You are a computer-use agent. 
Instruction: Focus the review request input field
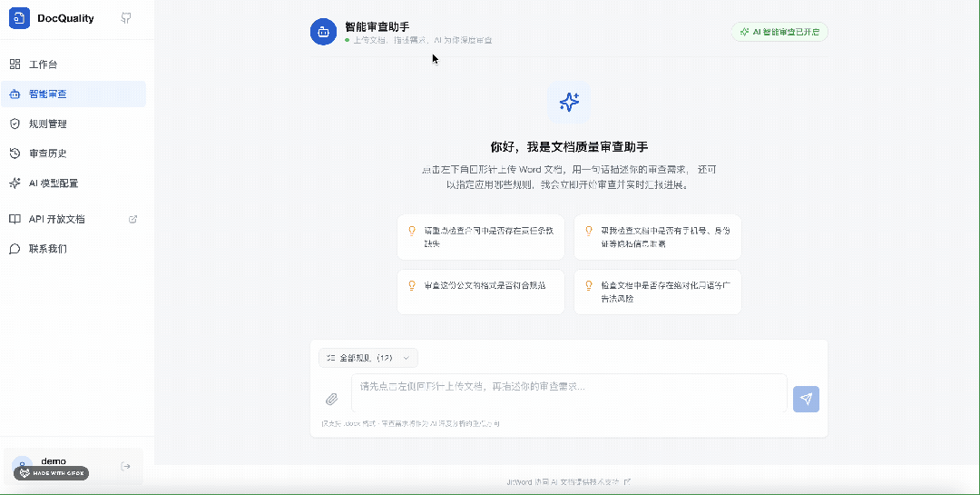569,393
